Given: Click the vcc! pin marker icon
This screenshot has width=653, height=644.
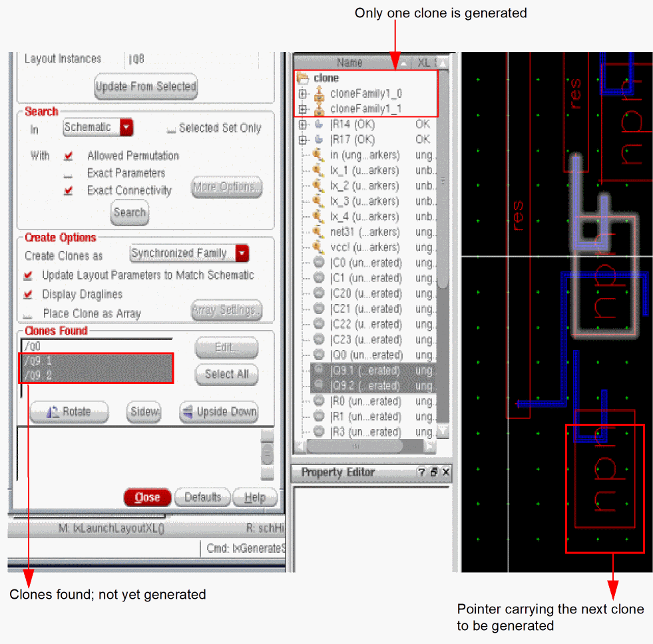Looking at the screenshot, I should (x=319, y=247).
